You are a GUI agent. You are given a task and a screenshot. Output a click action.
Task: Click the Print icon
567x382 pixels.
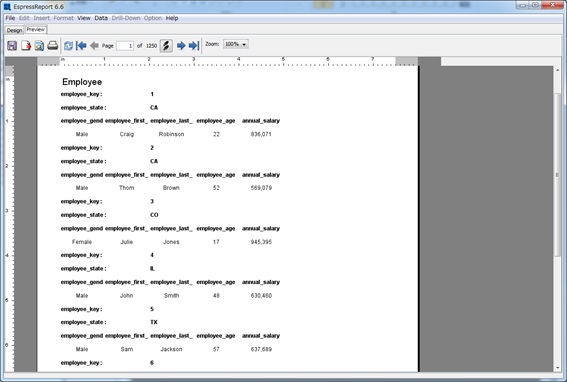click(x=53, y=46)
